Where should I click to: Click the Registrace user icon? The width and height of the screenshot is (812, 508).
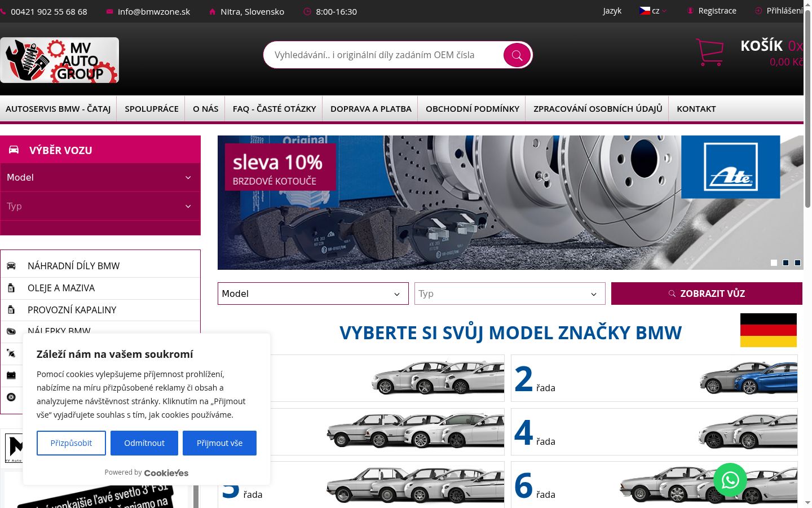tap(690, 11)
